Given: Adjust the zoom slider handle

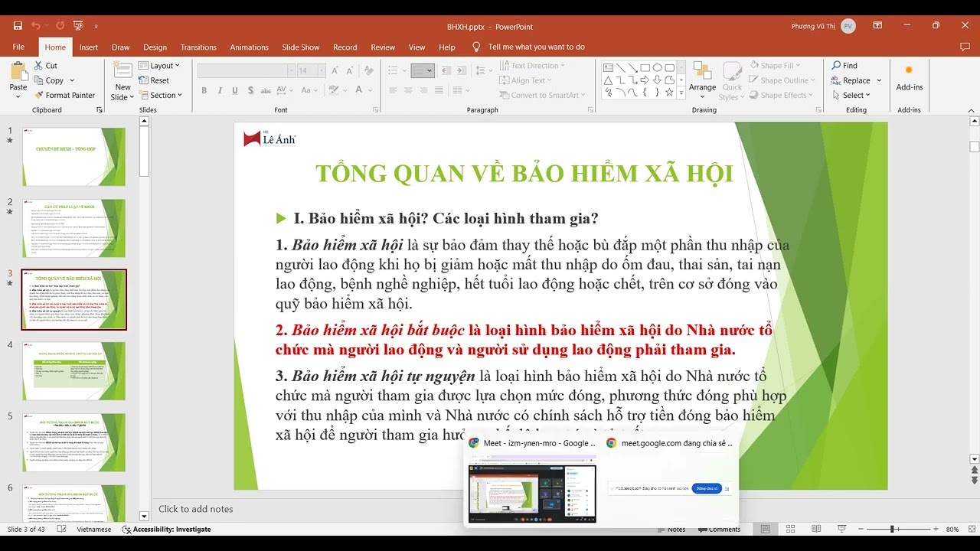Looking at the screenshot, I should pyautogui.click(x=893, y=529).
